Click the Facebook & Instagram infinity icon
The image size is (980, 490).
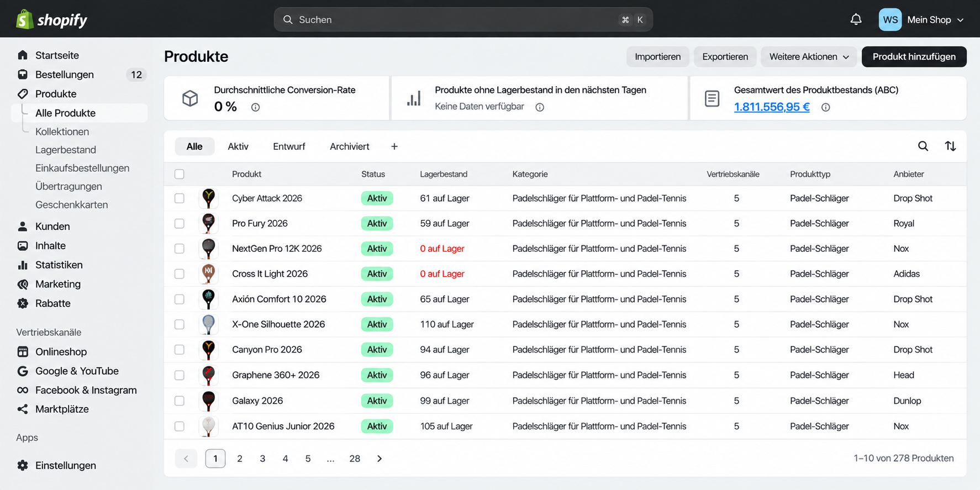click(23, 390)
